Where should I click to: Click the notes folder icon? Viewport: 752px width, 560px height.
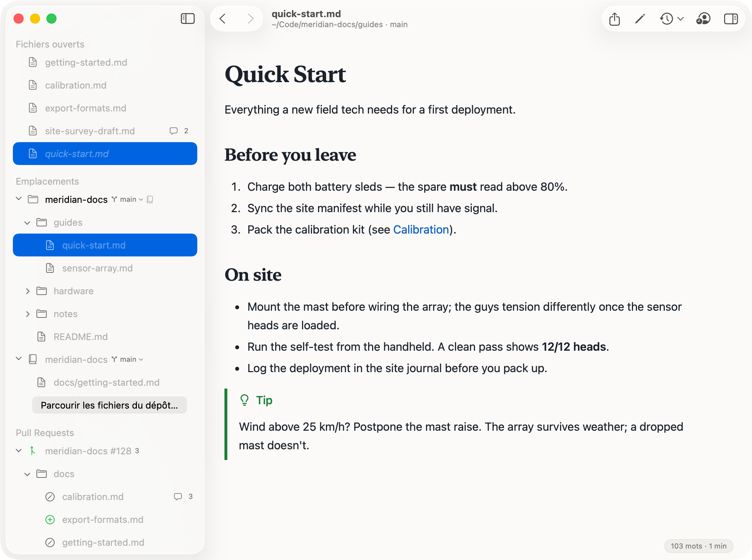pos(41,314)
